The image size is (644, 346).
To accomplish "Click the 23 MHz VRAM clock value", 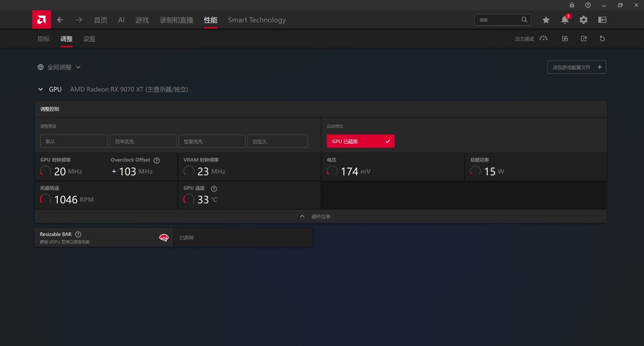I will [211, 171].
